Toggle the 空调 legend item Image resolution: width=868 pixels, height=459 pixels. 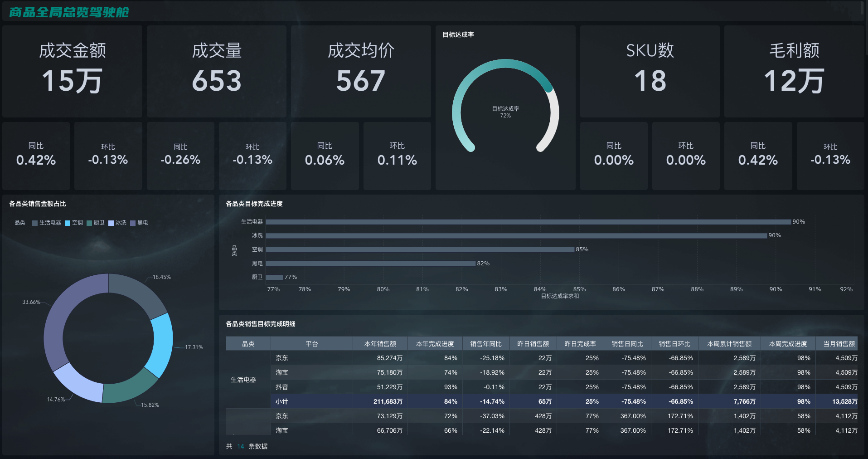[74, 223]
